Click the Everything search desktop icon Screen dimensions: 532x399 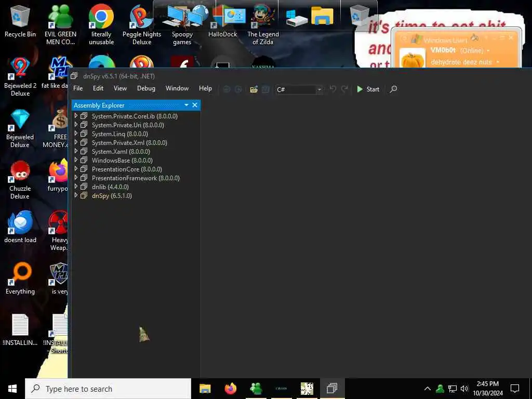(20, 278)
